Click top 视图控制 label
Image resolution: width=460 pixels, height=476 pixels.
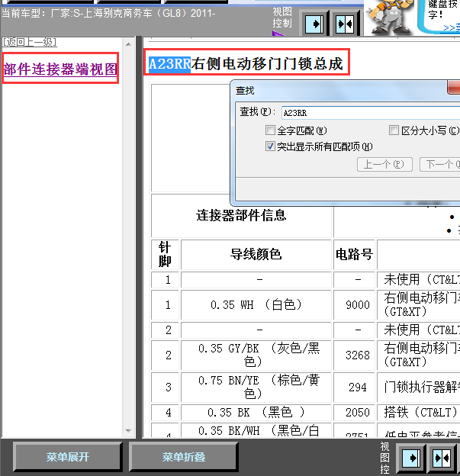pyautogui.click(x=282, y=18)
